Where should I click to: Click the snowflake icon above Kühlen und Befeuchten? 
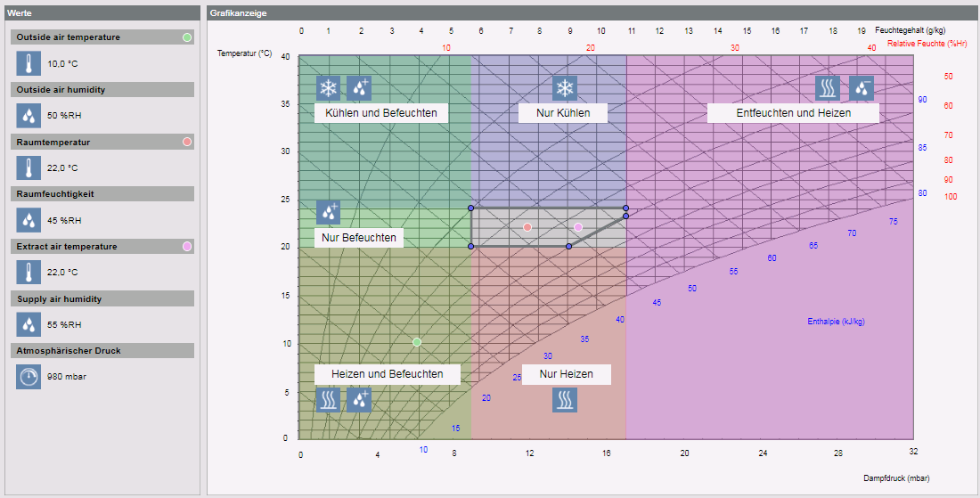click(x=328, y=88)
